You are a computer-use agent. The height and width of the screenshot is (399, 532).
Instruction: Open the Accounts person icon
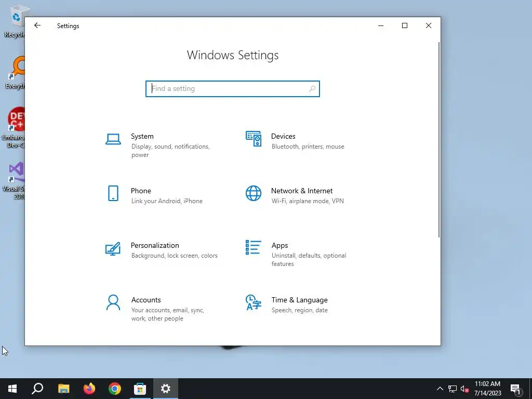pyautogui.click(x=113, y=302)
